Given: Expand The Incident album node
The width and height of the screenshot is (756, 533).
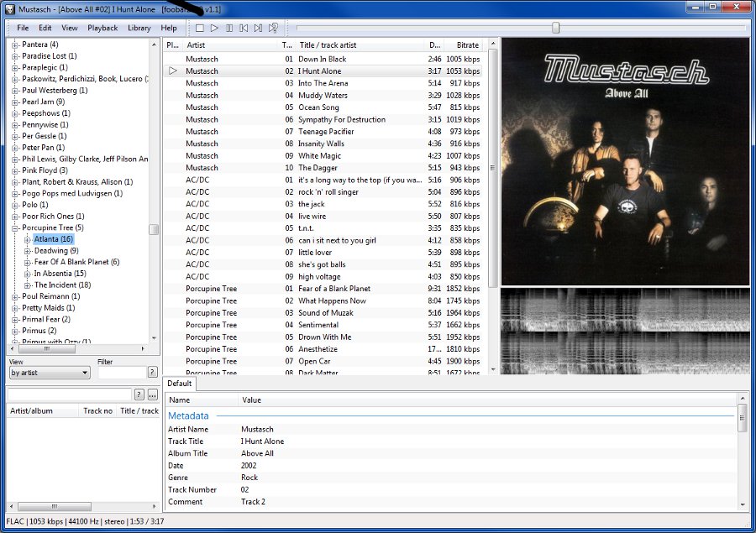Looking at the screenshot, I should [28, 285].
